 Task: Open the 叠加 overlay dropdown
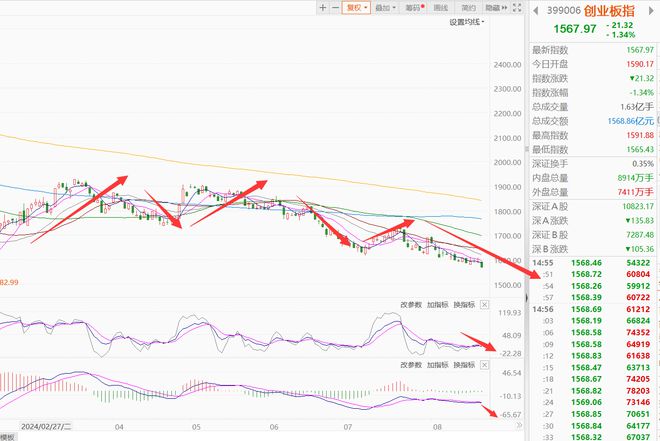385,7
